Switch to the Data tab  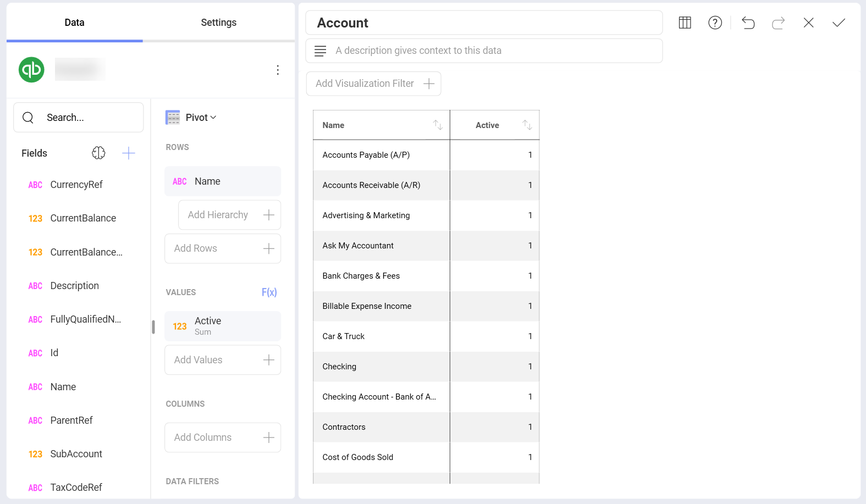[x=75, y=23]
